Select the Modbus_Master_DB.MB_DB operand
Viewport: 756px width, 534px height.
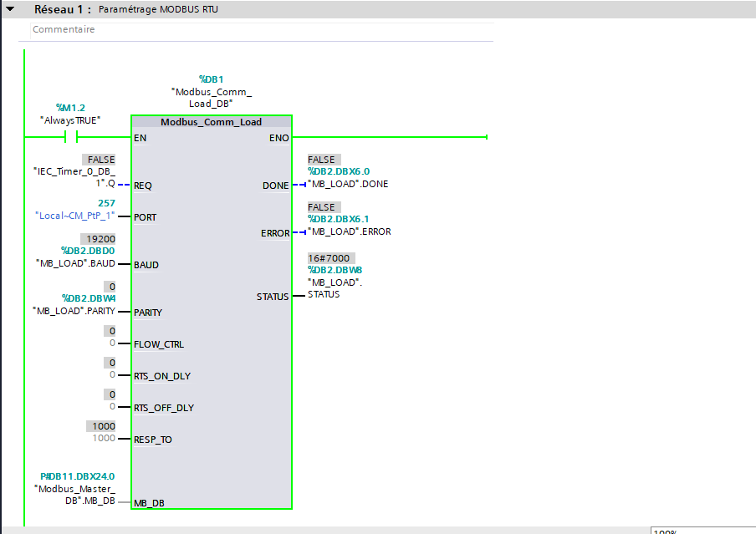point(74,494)
